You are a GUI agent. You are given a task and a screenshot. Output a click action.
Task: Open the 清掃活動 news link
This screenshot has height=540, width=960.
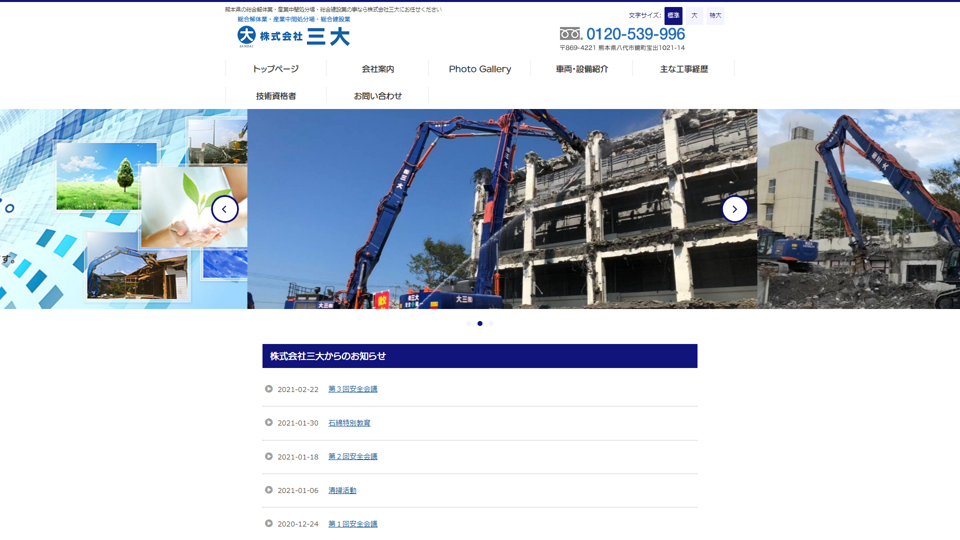pyautogui.click(x=342, y=490)
